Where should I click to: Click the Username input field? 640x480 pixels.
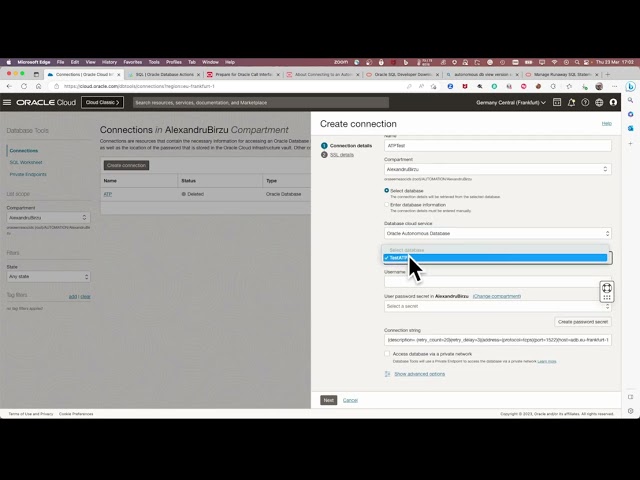tap(497, 282)
